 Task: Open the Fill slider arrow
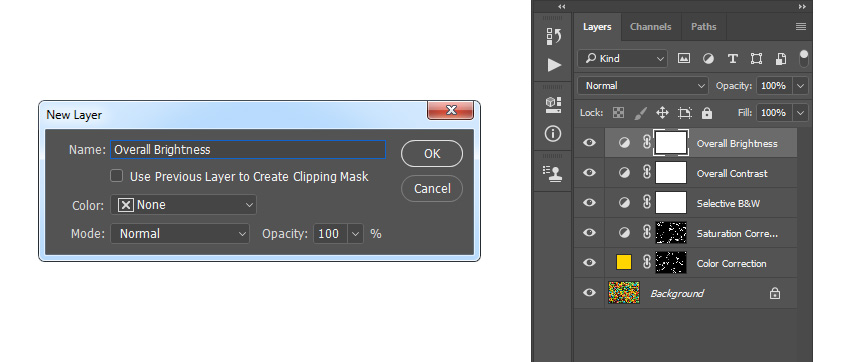coord(801,113)
